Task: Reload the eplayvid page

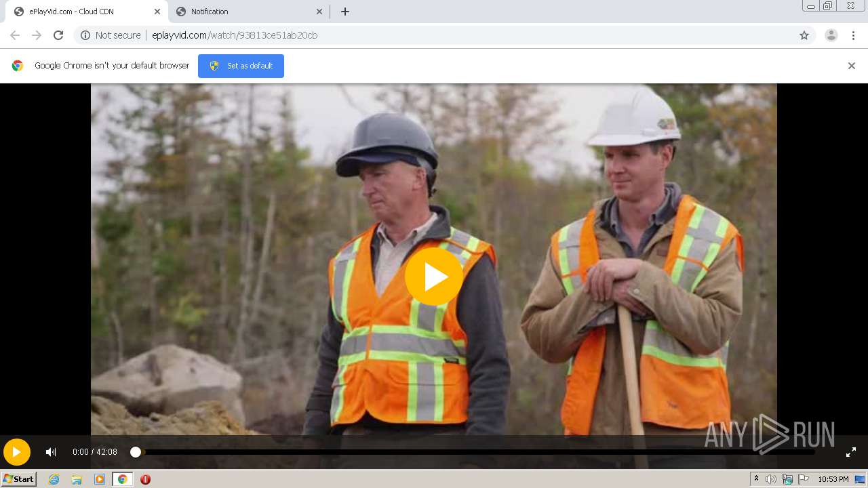Action: [x=58, y=35]
